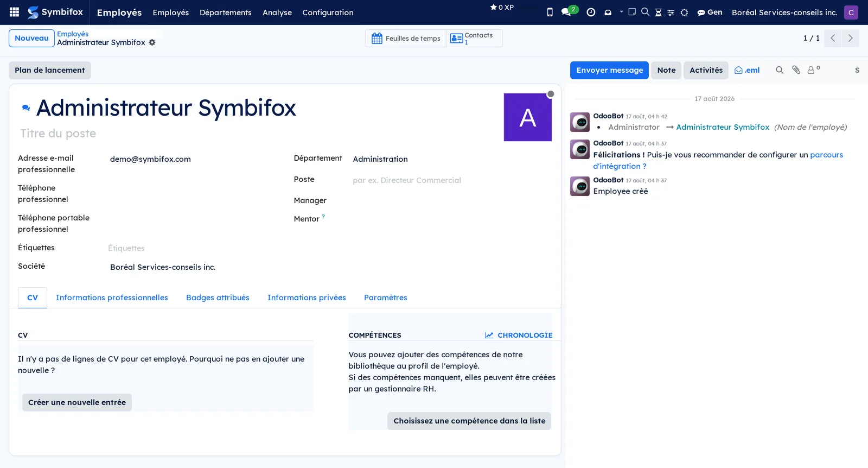
Task: Click the navbar magnifier search icon
Action: 645,11
